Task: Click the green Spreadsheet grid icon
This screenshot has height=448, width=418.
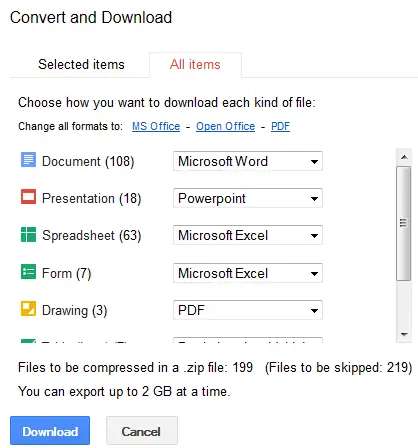Action: 28,234
